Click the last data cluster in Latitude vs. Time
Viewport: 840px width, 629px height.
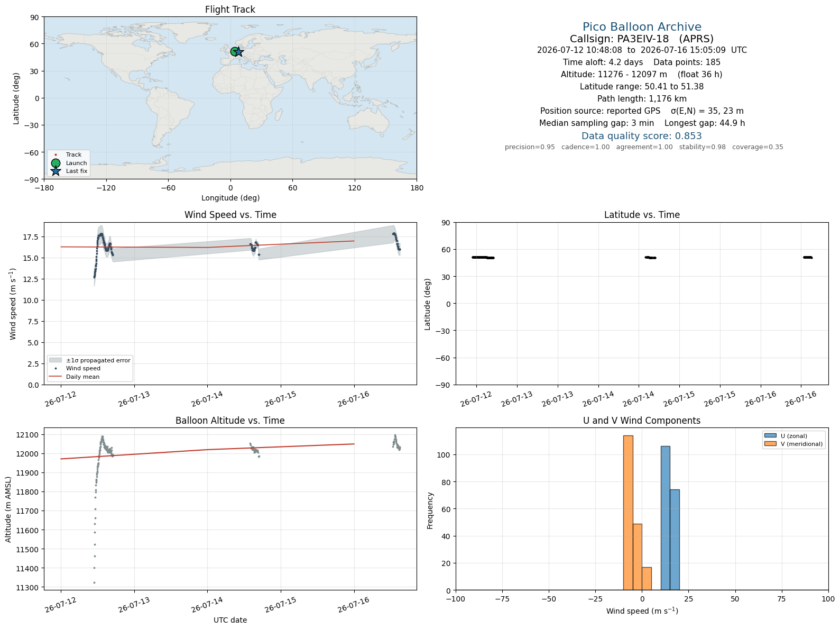(807, 258)
